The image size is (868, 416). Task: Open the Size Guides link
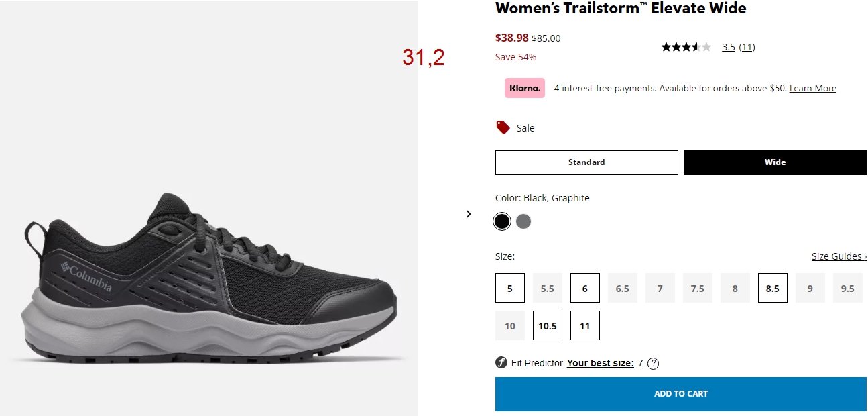coord(839,256)
